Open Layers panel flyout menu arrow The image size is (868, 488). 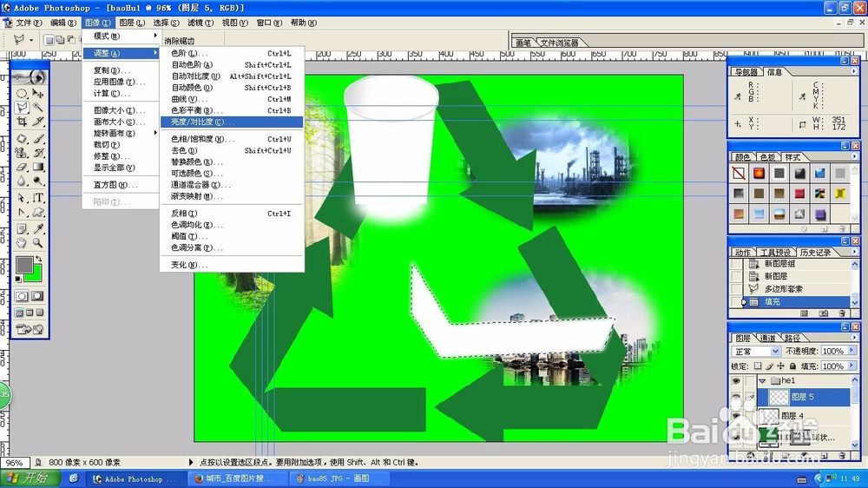coord(852,337)
